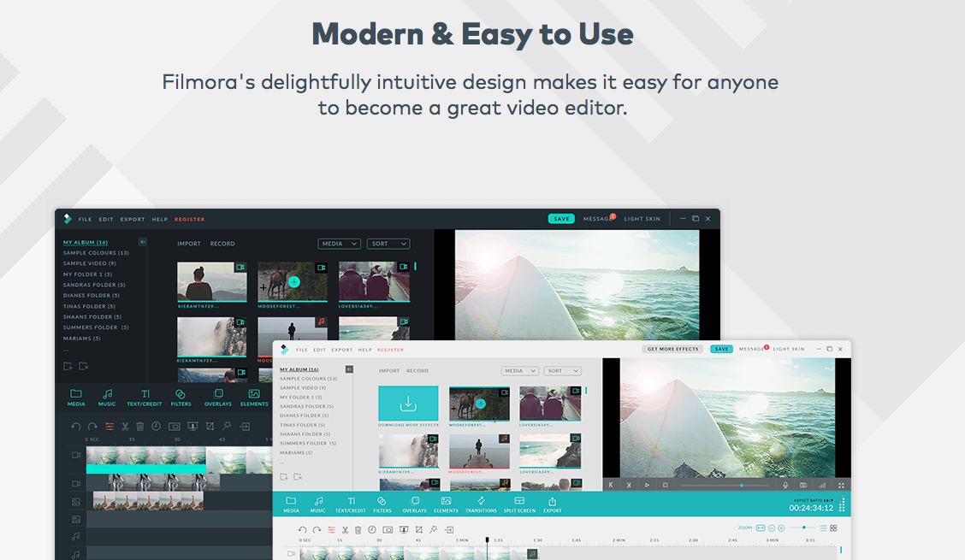Select scissors cut tool in dark window timeline
Screen dimensions: 965x560
pyautogui.click(x=125, y=426)
